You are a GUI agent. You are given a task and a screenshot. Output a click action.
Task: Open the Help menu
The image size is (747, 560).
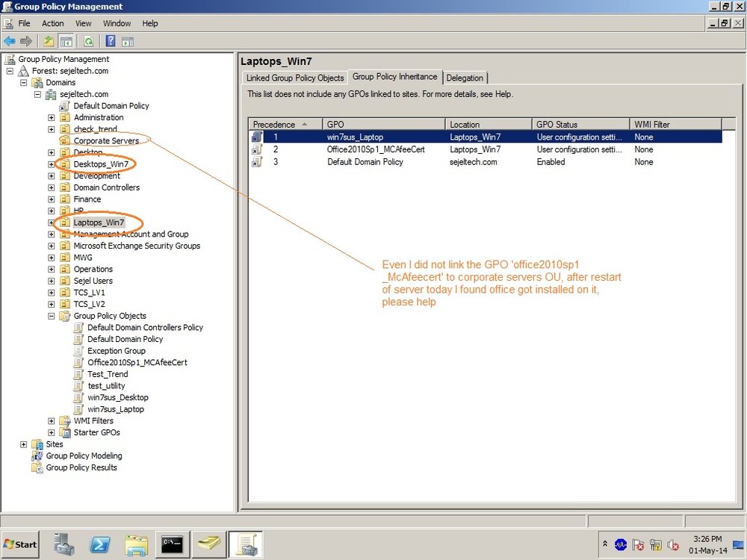pyautogui.click(x=149, y=23)
